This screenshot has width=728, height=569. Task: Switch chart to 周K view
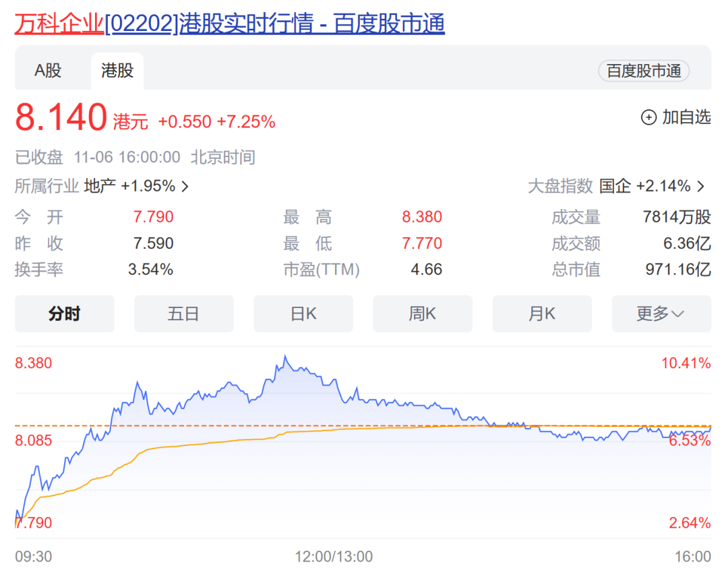point(423,314)
